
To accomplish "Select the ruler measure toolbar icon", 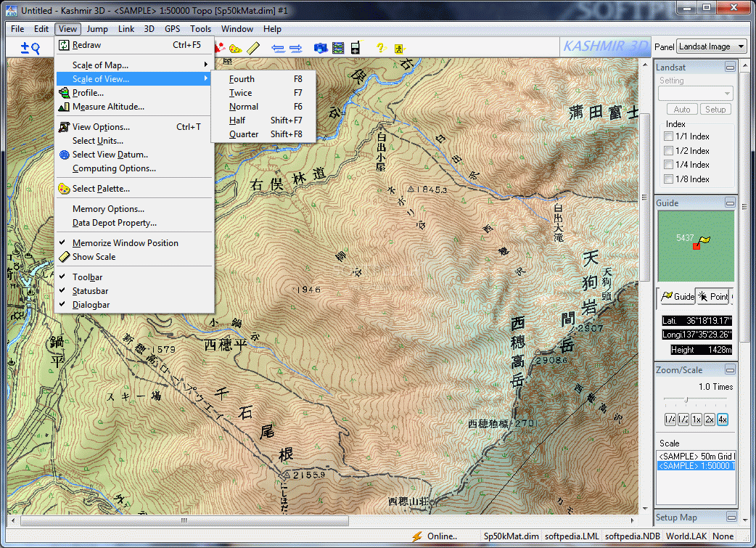I will click(x=253, y=48).
